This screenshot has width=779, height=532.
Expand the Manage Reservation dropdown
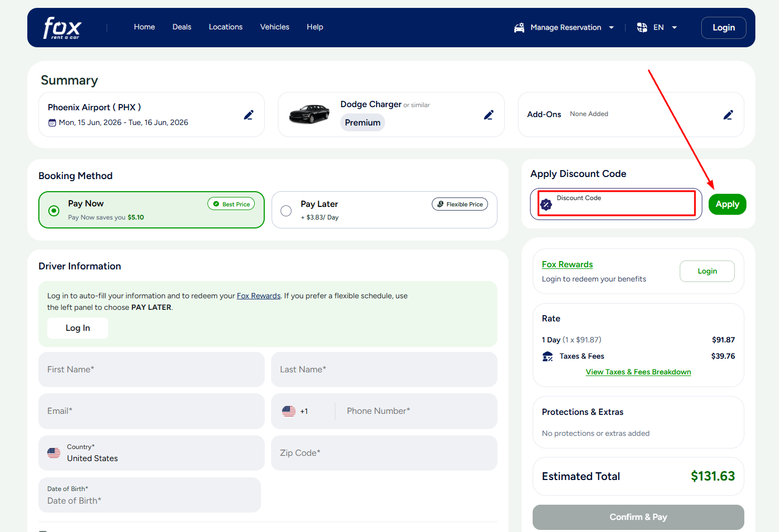[x=611, y=28]
